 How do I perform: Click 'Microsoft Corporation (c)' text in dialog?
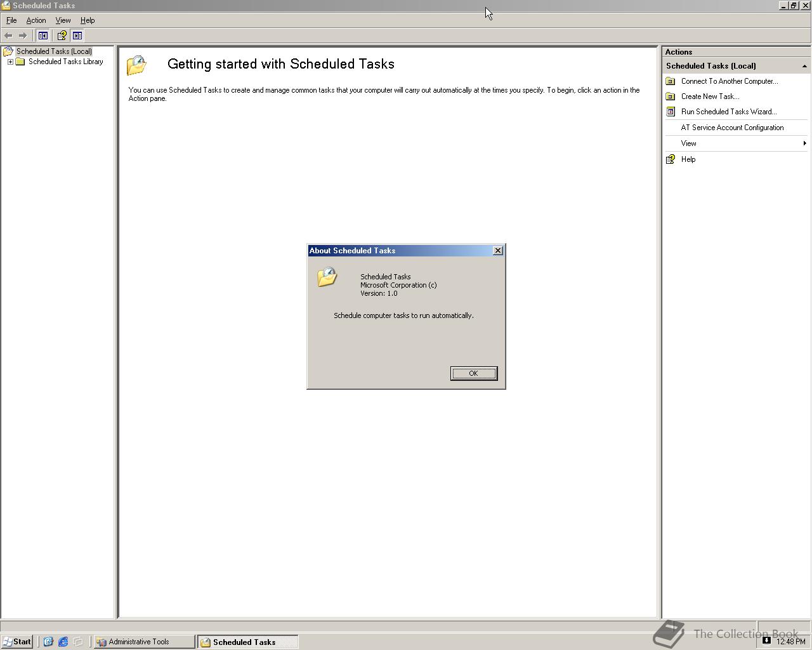398,285
